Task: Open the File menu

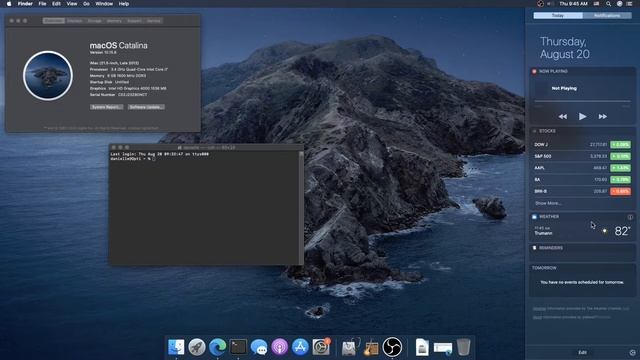Action: 42,4
